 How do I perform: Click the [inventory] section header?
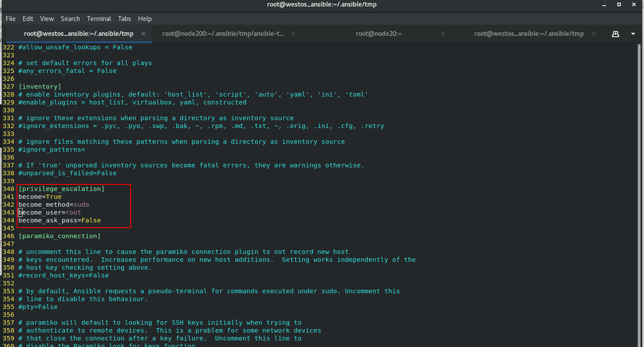(40, 87)
